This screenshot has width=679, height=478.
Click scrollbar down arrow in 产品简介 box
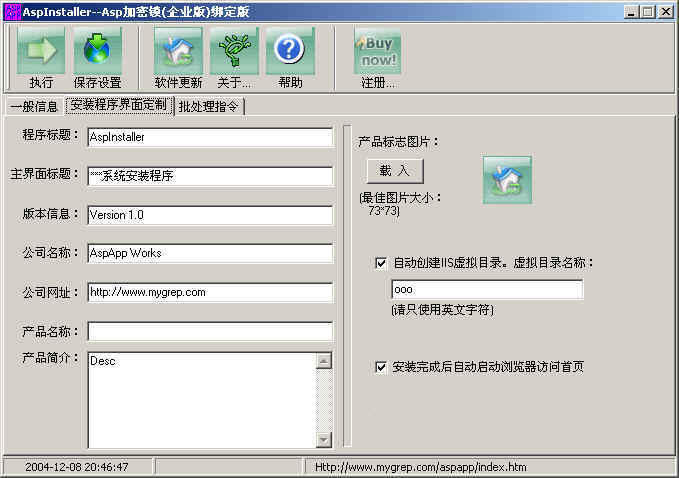323,440
